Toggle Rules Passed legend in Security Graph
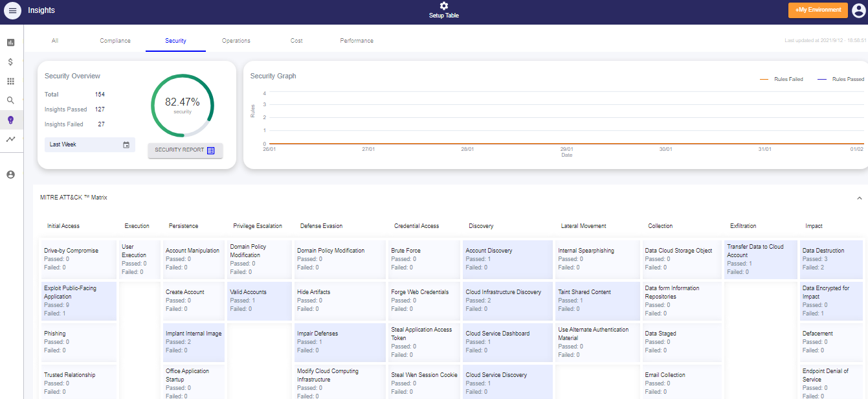This screenshot has height=399, width=868. [841, 79]
